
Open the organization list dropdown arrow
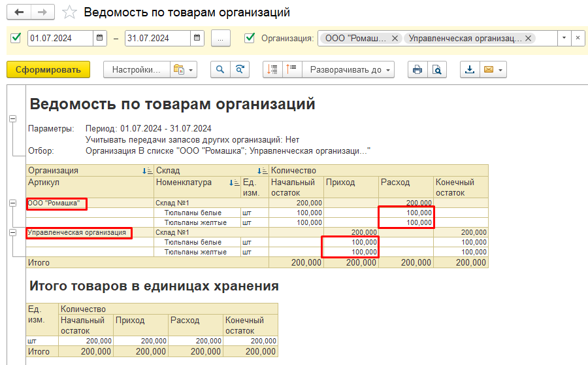point(563,38)
